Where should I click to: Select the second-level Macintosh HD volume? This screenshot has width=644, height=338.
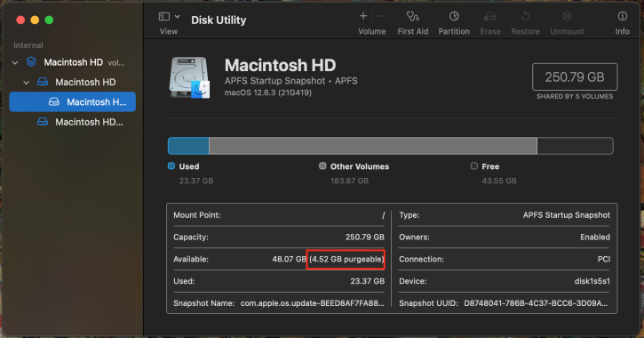[x=85, y=82]
